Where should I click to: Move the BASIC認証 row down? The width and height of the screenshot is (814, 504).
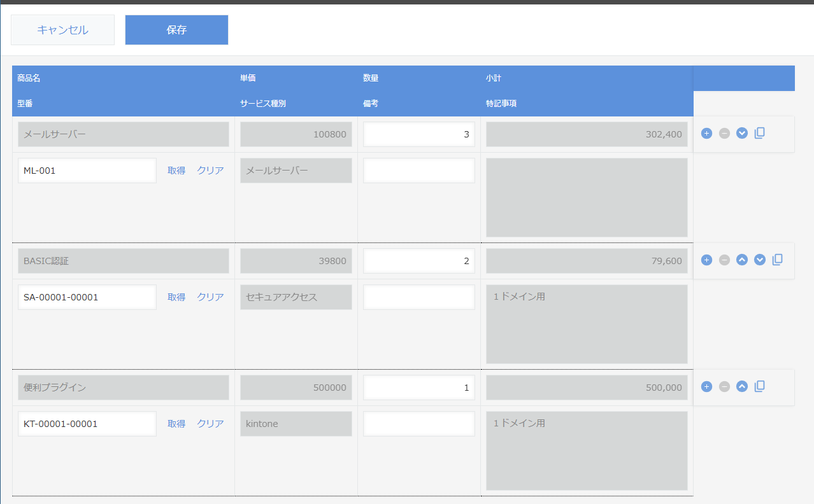tap(760, 260)
